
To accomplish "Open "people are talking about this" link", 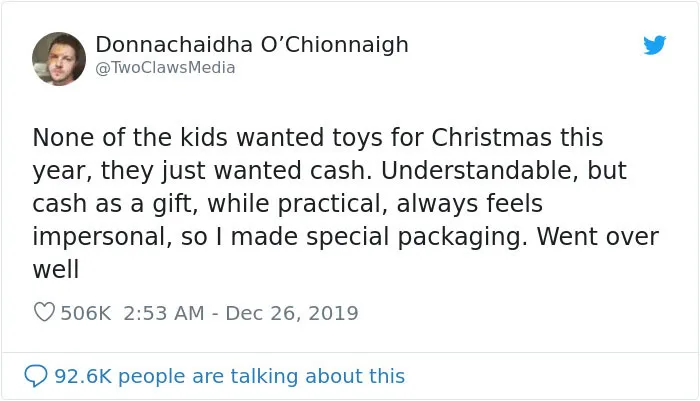I will [262, 376].
